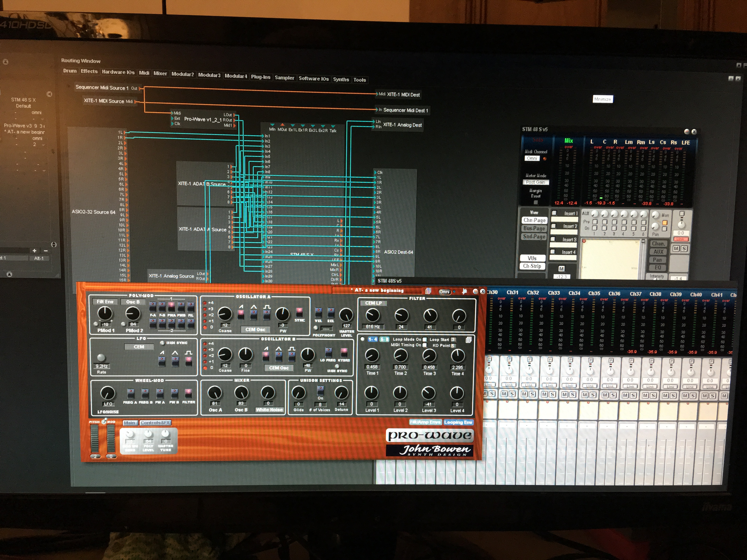Toggle Wheel-Mod FILTER destination button
The height and width of the screenshot is (560, 747).
pos(188,394)
